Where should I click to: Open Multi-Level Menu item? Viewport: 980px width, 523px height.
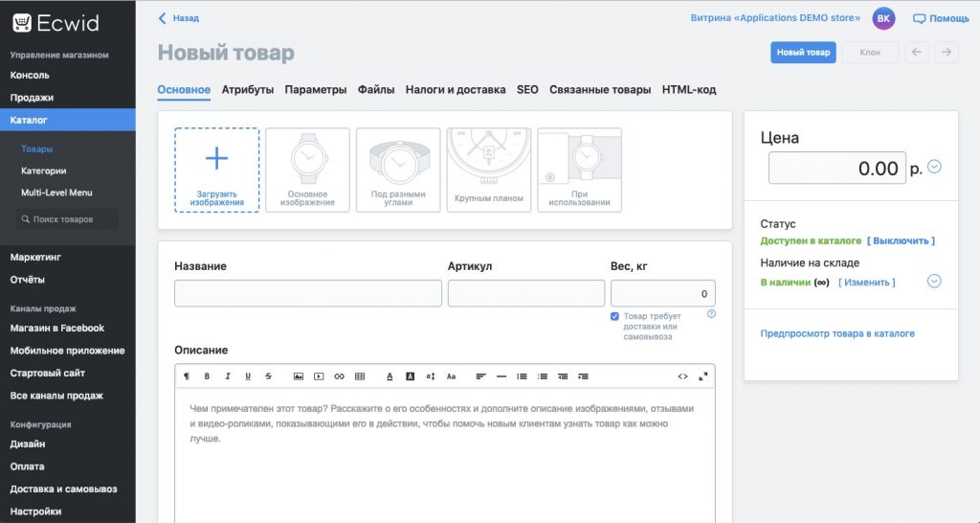point(56,193)
